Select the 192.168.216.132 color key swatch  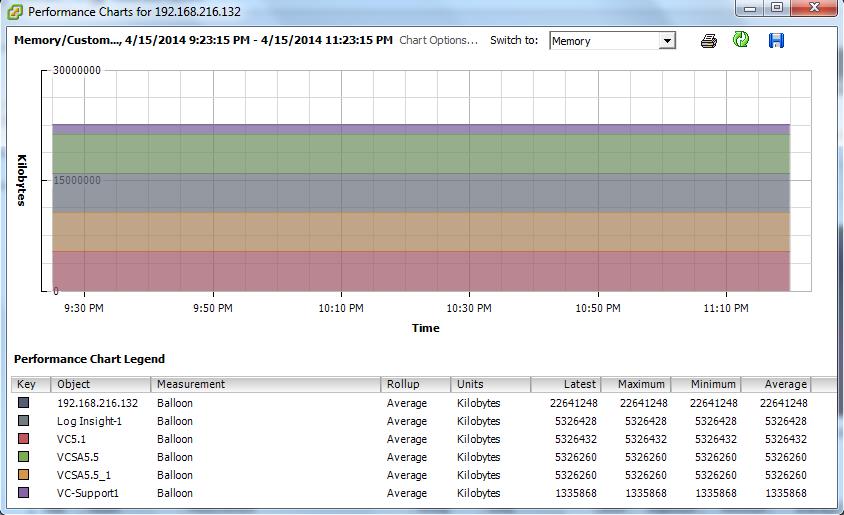[x=24, y=403]
